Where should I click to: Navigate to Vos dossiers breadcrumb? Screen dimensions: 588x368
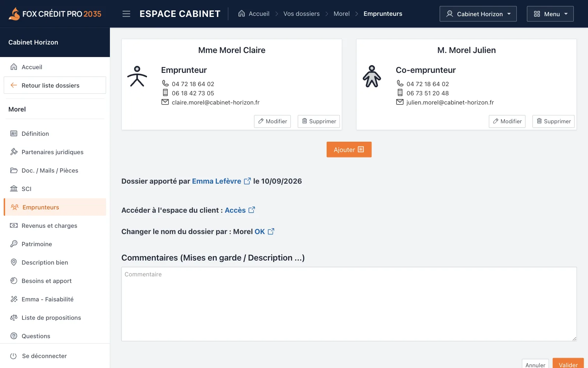[301, 14]
